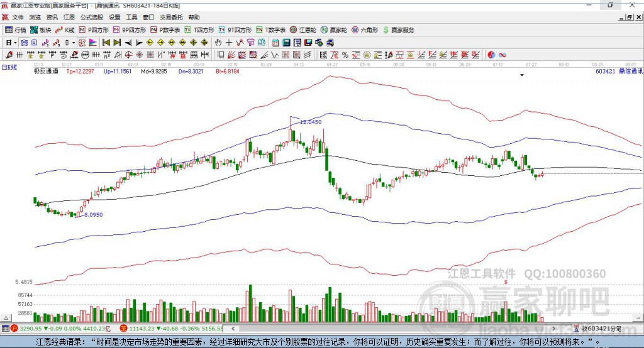Screen dimensions: 644x348
Task: Open the 9P四方形 tool
Action: click(130, 30)
